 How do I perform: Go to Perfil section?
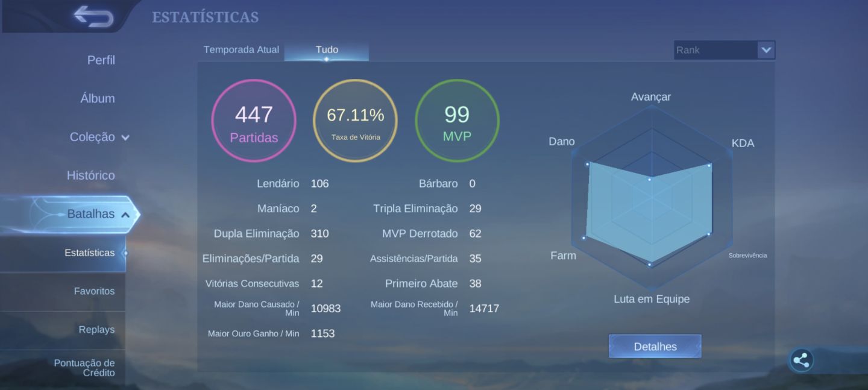101,60
